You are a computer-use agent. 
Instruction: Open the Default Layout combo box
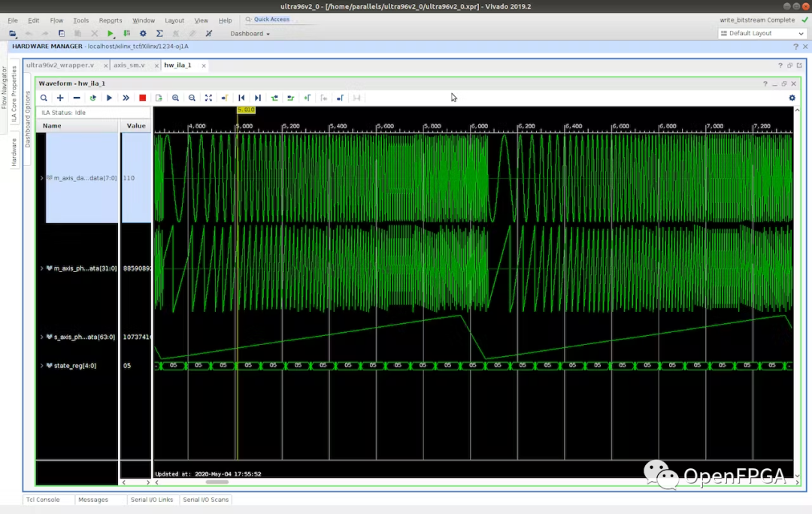click(762, 33)
